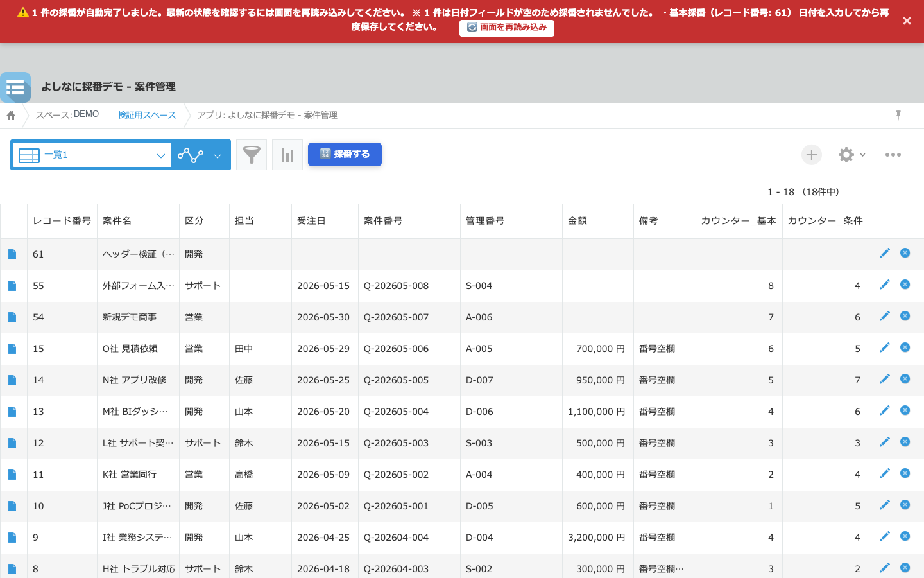Edit record 55 with pencil icon
Screen dimensions: 924x578
(885, 285)
